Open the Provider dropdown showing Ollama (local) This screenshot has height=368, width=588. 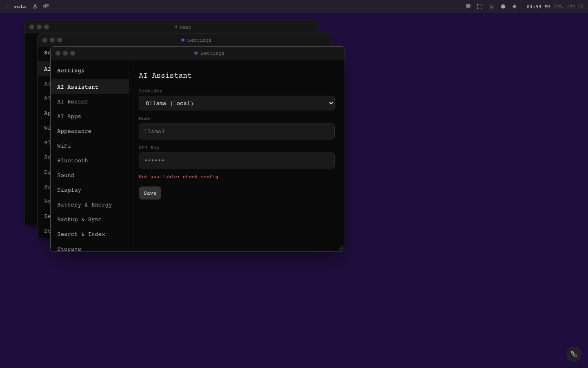(x=237, y=103)
